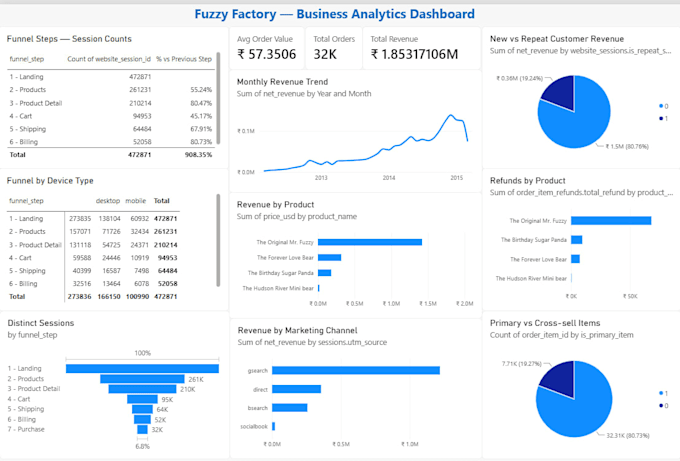Viewport: 680px width, 461px height.
Task: Click the ₹ 0.36M (19.24%) pie label
Action: pos(520,78)
